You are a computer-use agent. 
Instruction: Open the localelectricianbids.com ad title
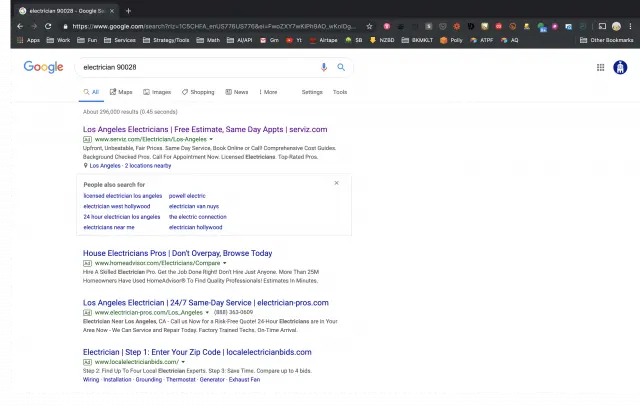(x=197, y=352)
